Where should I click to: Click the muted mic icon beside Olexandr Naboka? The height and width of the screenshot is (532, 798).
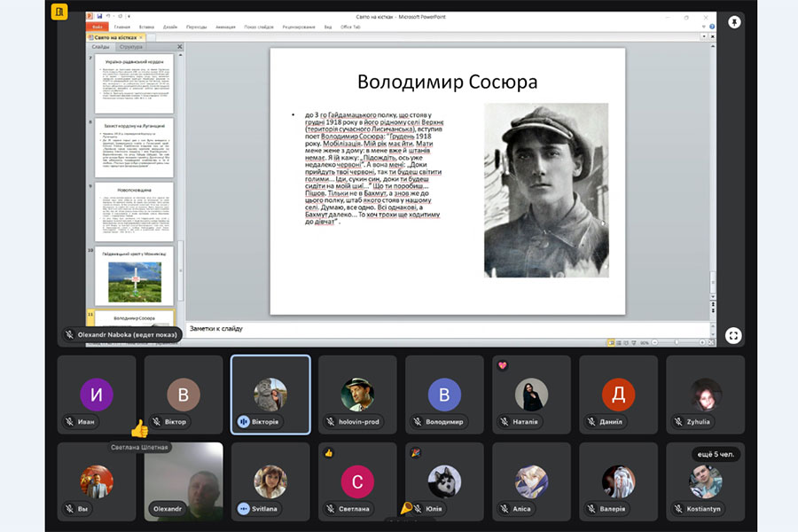pos(69,335)
